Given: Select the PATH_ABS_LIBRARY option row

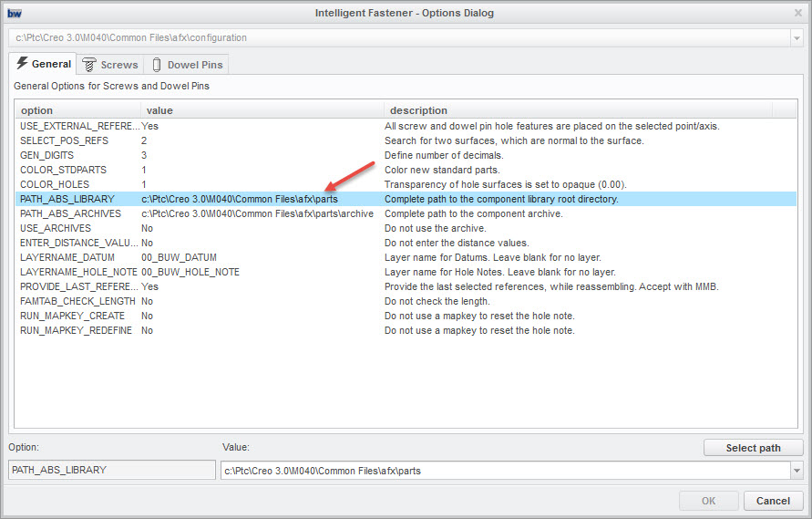Looking at the screenshot, I should coord(406,199).
